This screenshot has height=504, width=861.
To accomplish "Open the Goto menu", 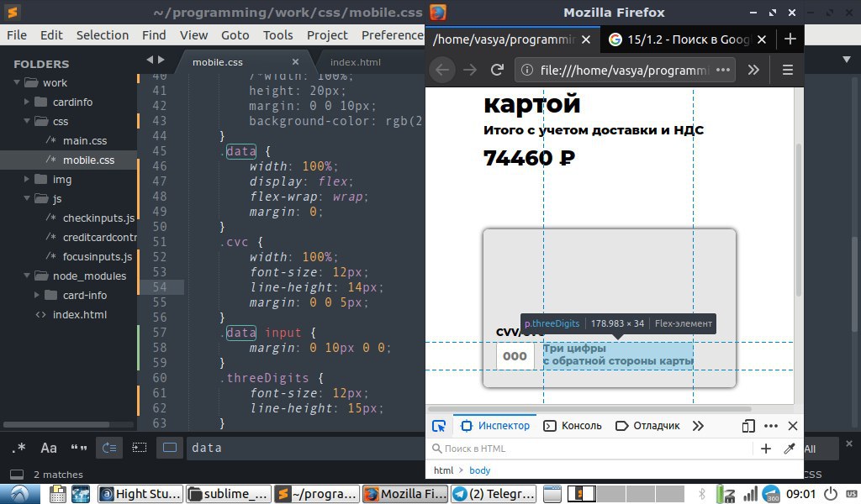I will click(235, 35).
